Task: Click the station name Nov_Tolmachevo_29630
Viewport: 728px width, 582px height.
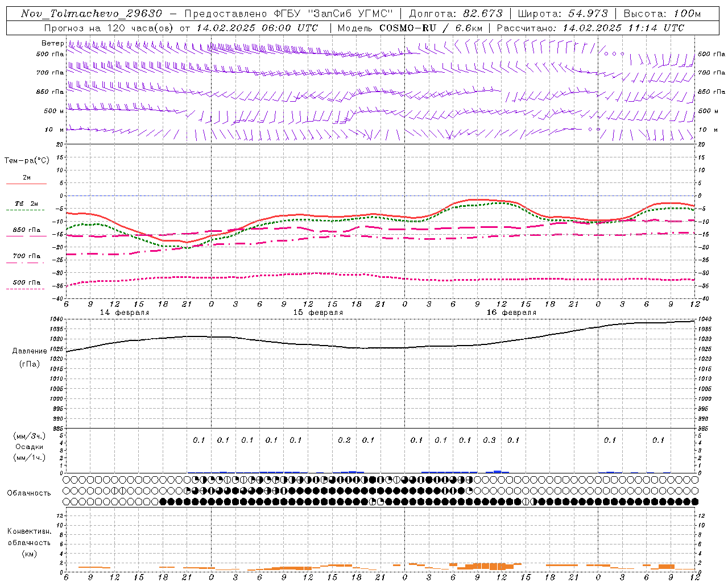Action: 92,14
